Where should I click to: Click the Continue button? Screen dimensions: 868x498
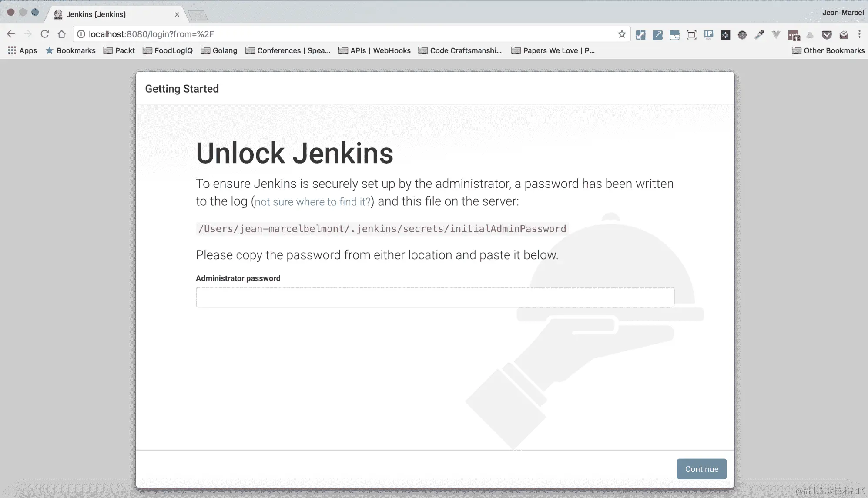point(701,469)
